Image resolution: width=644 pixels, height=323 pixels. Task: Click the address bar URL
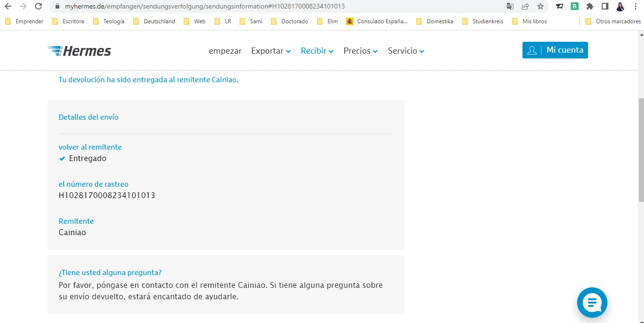[x=205, y=7]
